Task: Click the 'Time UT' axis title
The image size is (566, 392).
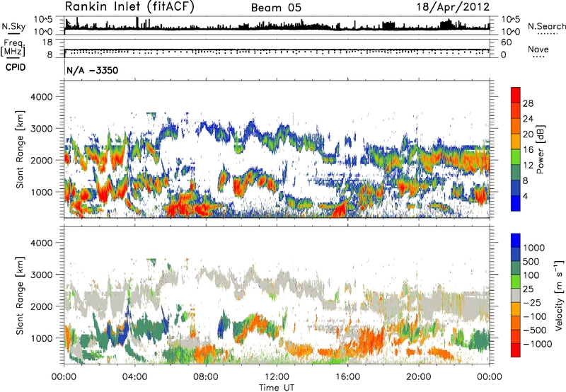Action: click(x=277, y=388)
